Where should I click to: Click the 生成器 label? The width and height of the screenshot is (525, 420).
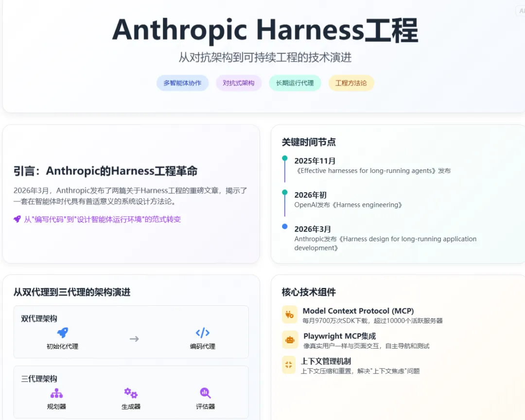(x=131, y=406)
